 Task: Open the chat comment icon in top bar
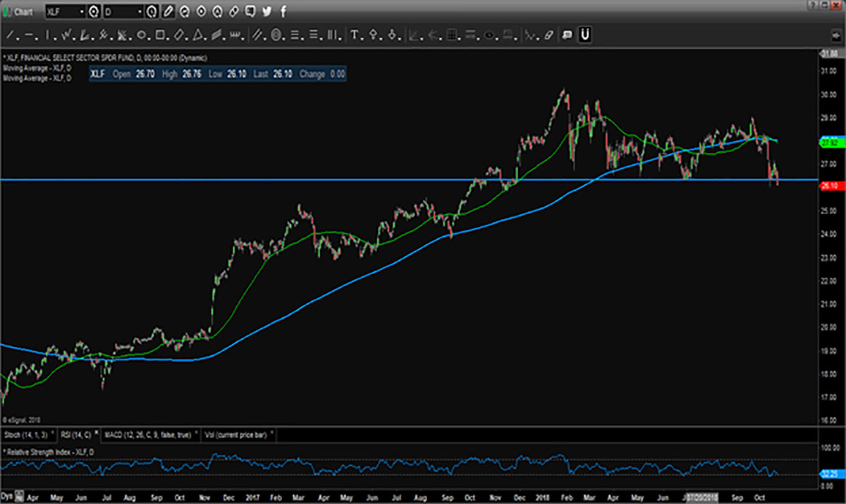click(x=252, y=11)
